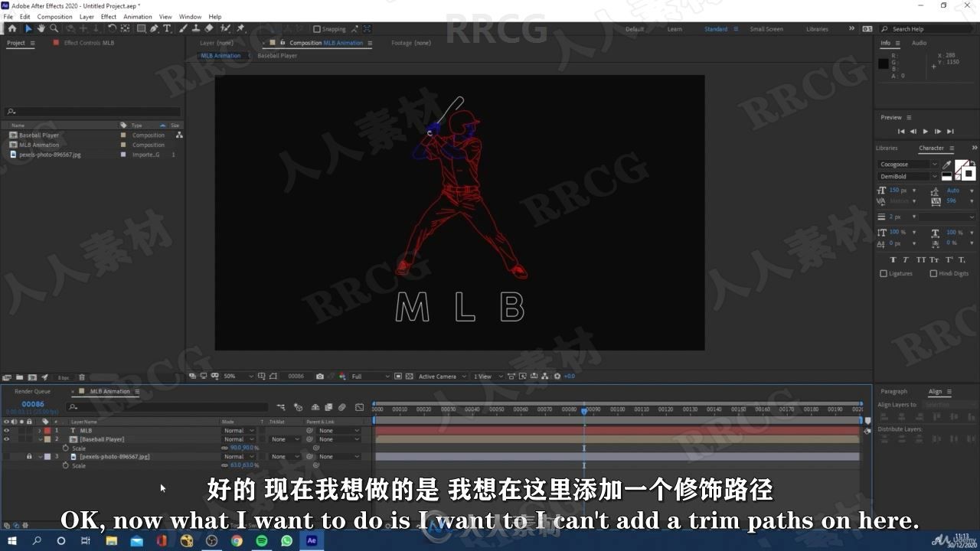Image resolution: width=980 pixels, height=551 pixels.
Task: Click the snapshot camera icon below viewer
Action: [320, 377]
